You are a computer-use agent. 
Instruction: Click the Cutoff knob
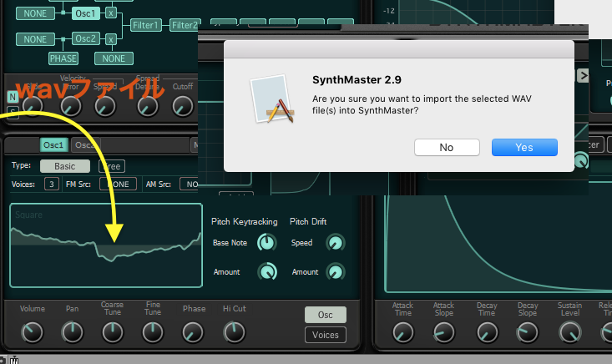coord(183,106)
